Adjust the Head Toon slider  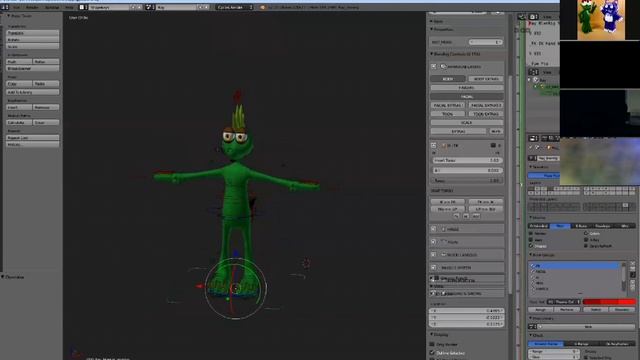point(467,160)
